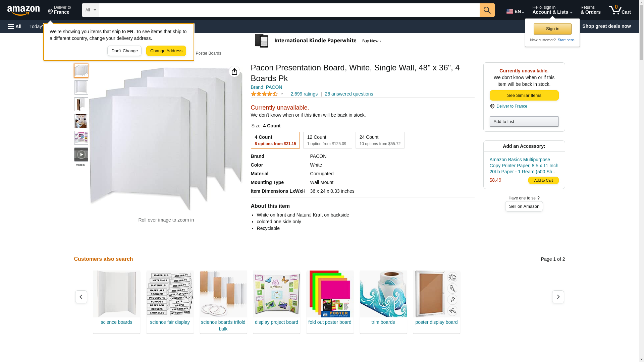Click the search magnifier button

[x=487, y=10]
